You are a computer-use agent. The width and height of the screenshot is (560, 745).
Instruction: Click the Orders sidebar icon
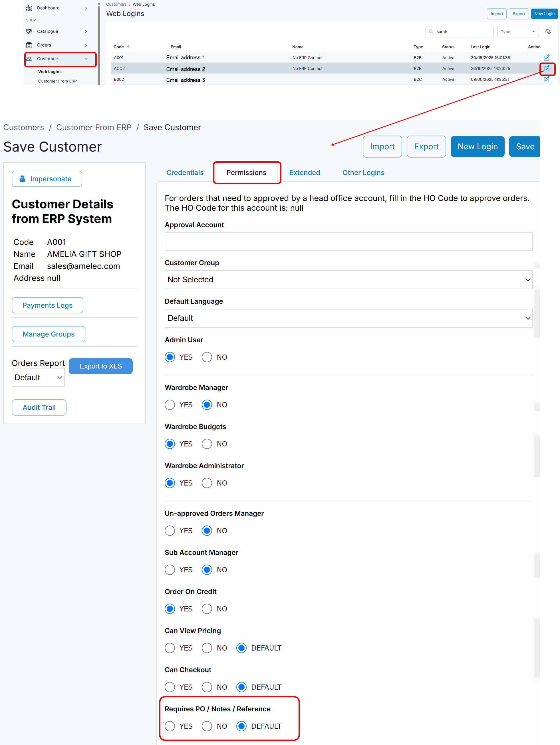click(x=29, y=45)
